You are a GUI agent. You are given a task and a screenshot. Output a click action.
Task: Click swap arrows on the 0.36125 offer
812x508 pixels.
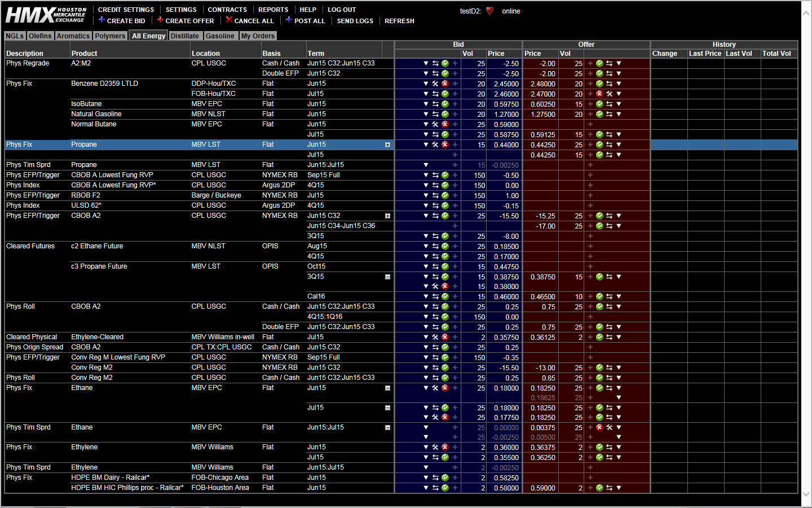(609, 337)
